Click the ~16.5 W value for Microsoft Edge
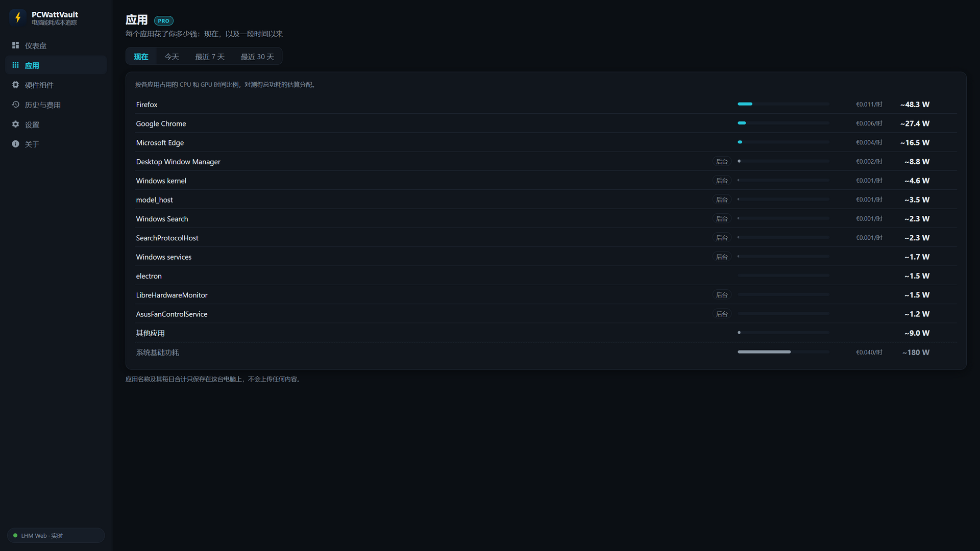This screenshot has width=980, height=551. [x=915, y=143]
